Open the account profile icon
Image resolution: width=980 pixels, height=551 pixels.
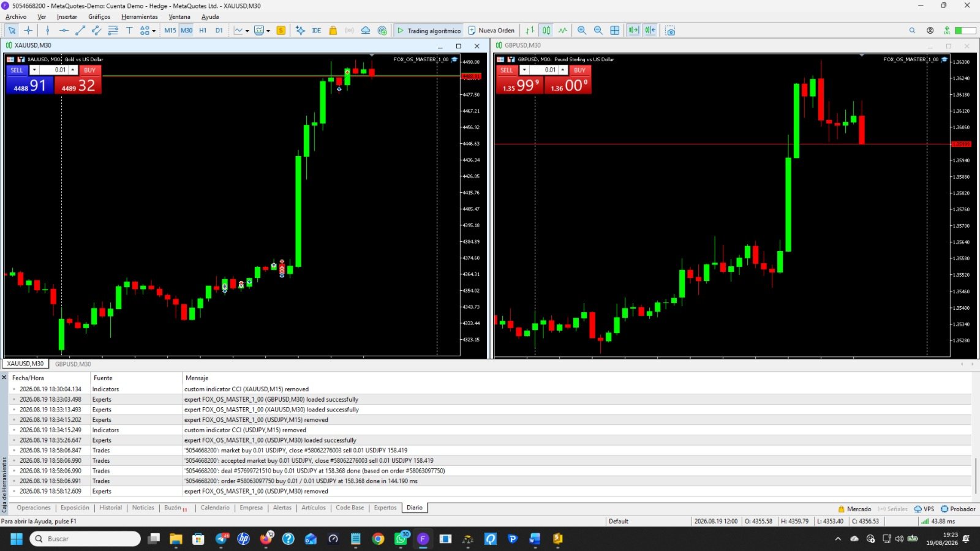point(930,30)
